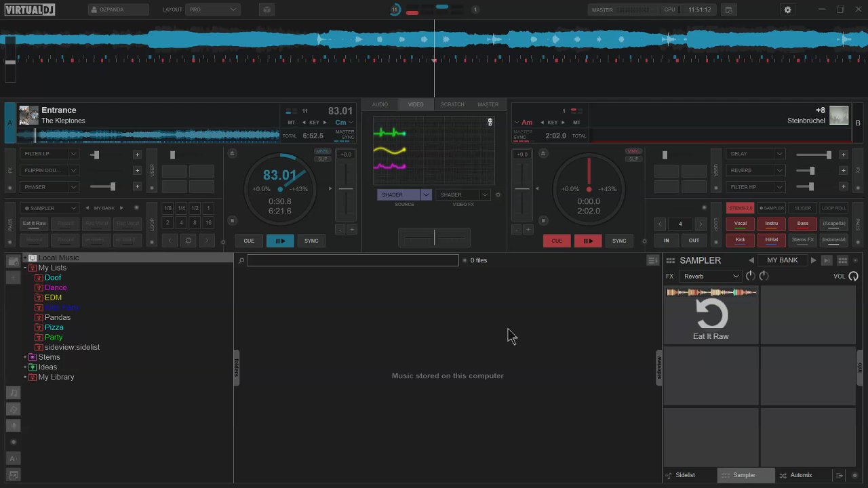The image size is (868, 488).
Task: Click the plus beside FILTER LP on deck A
Action: pos(137,155)
